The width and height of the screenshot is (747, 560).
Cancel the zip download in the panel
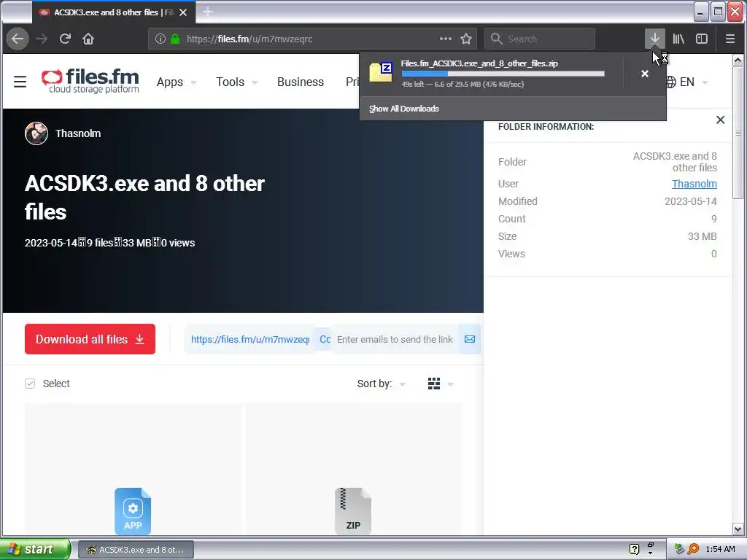[645, 74]
